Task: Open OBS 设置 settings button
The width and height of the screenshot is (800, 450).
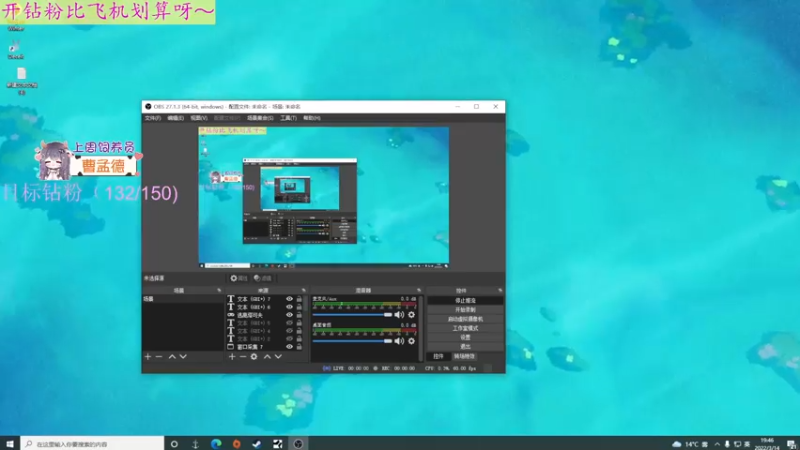Action: [465, 337]
